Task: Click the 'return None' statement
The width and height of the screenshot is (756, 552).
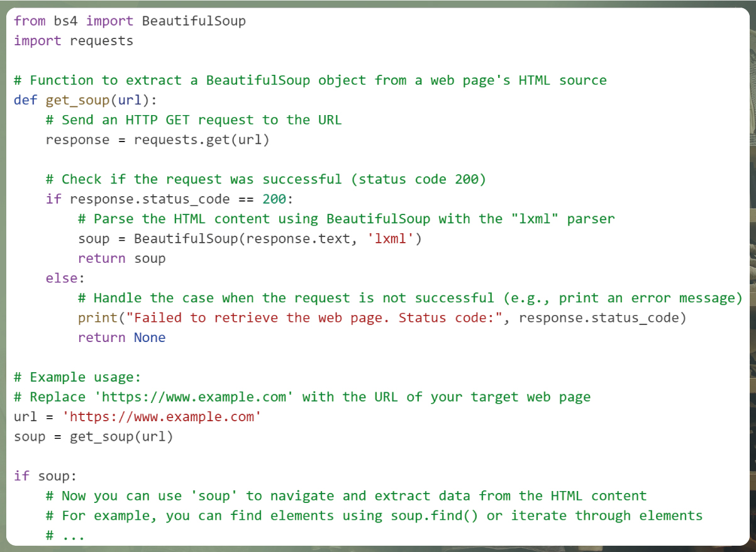Action: pos(122,338)
